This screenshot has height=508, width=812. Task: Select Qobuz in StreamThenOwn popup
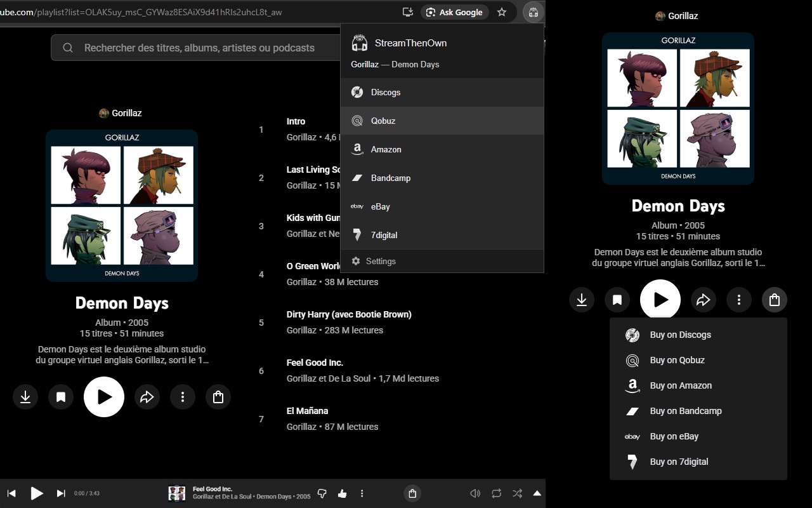coord(442,121)
